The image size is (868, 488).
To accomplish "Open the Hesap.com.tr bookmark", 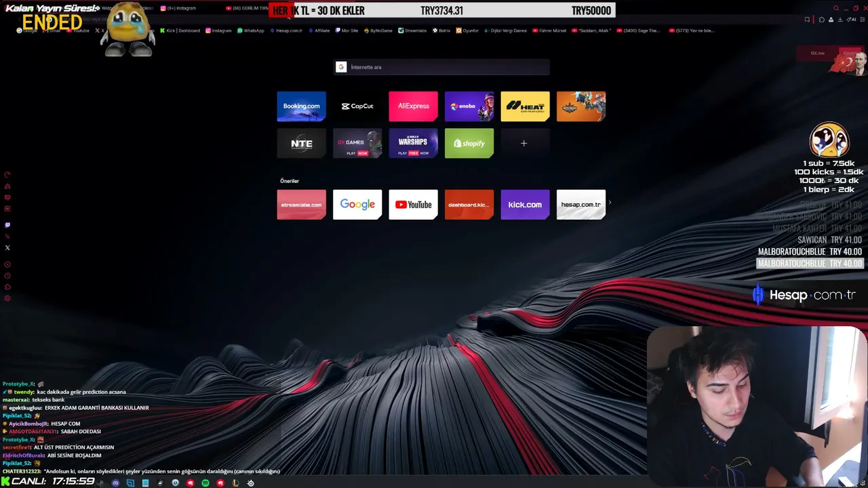I will pos(286,30).
